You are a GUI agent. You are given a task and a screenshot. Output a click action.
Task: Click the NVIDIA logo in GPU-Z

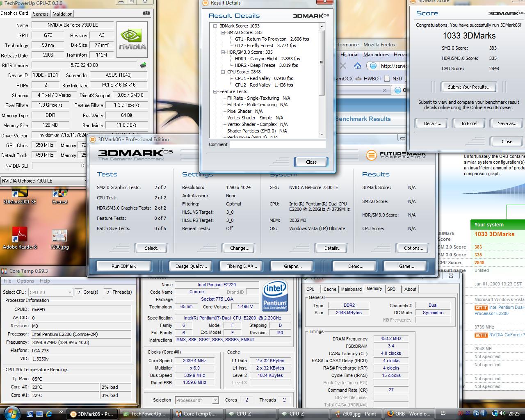coord(132,39)
